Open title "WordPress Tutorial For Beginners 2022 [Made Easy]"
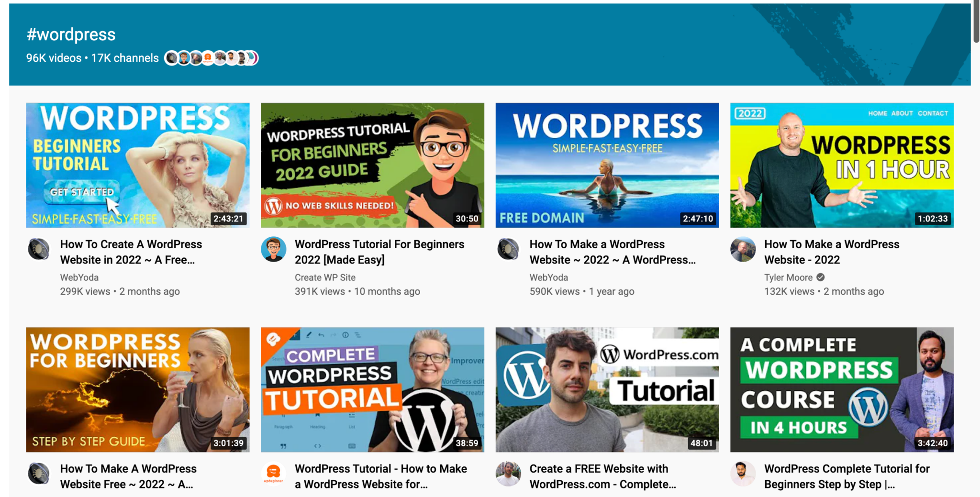The image size is (980, 497). [379, 252]
